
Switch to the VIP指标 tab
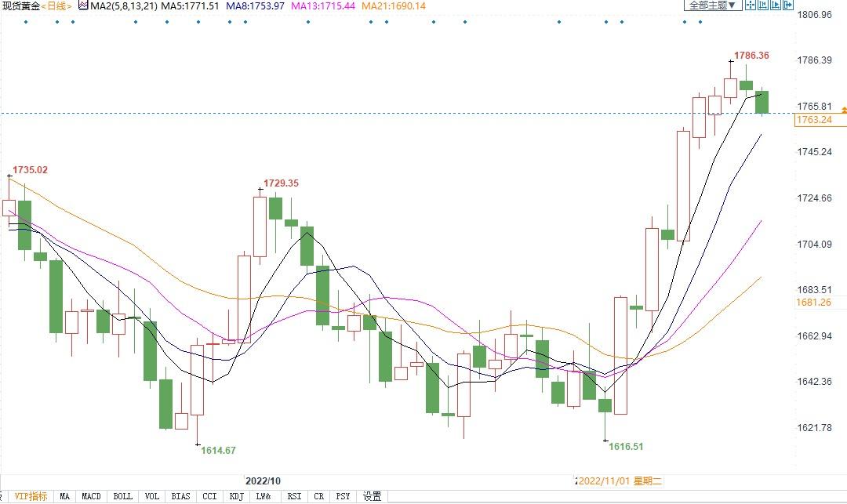[x=31, y=496]
